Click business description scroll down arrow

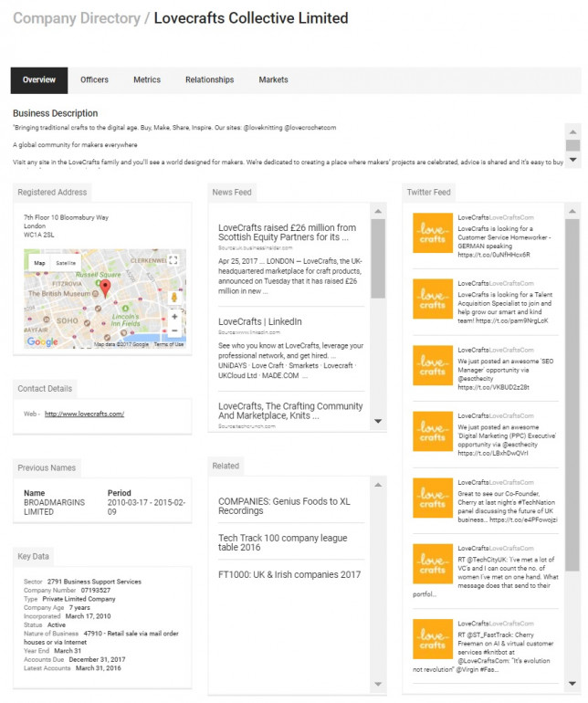point(572,160)
